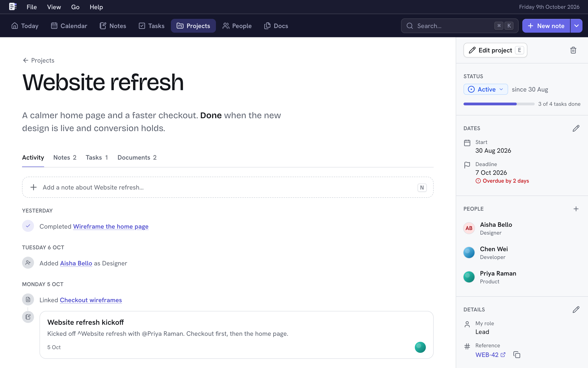Viewport: 588px width, 368px height.
Task: Open the Website refresh kickoff note card
Action: [x=236, y=335]
